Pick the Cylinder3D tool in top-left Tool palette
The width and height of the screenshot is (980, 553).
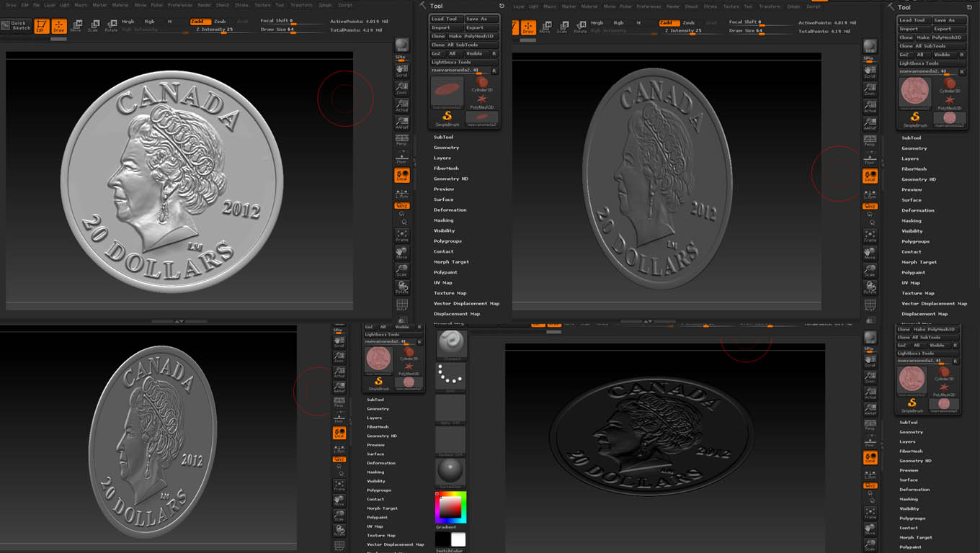click(x=482, y=85)
